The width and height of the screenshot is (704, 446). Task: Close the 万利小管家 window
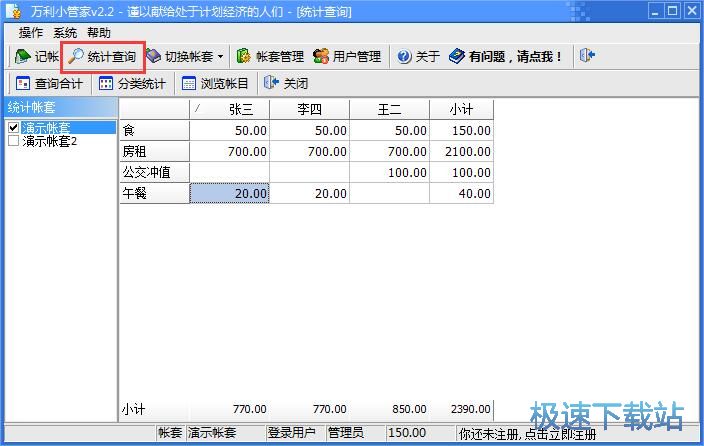tap(691, 11)
